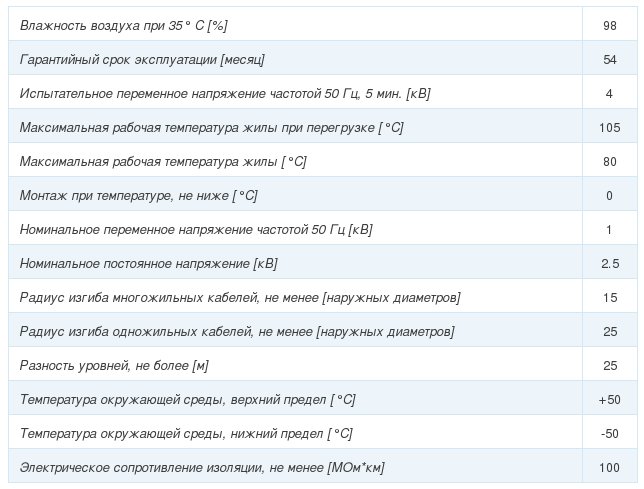Click the "Гарантийный срок эксплуатации" label
644x489 pixels.
[143, 60]
